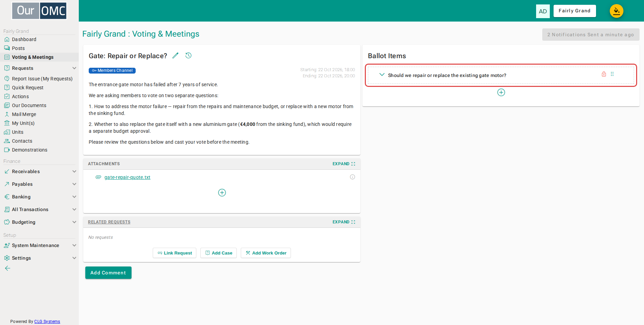This screenshot has height=325, width=644.
Task: Click the info icon beside gate-repair-quote.txt
Action: coord(352,177)
